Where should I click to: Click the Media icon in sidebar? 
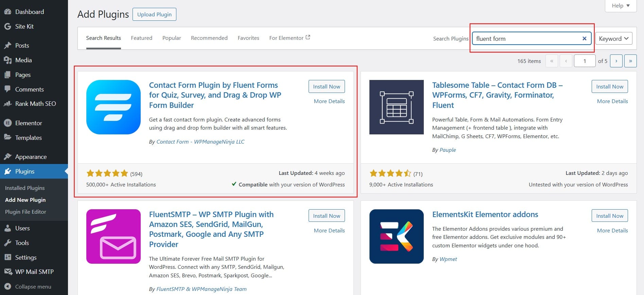[8, 60]
